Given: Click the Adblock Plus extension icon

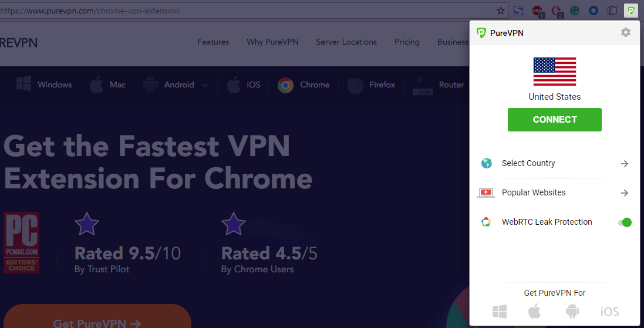Looking at the screenshot, I should [538, 11].
